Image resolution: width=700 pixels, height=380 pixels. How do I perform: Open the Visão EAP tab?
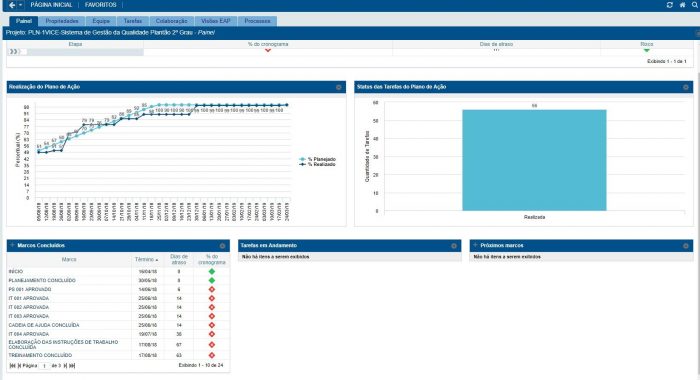click(216, 21)
